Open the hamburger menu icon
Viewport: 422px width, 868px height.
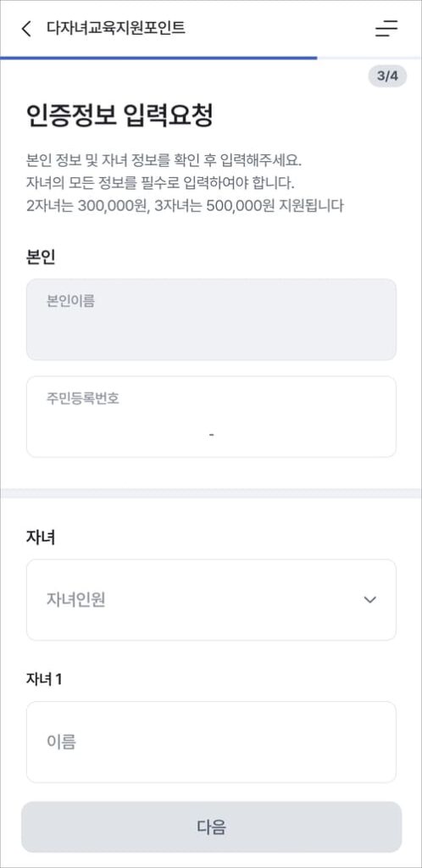[x=386, y=29]
